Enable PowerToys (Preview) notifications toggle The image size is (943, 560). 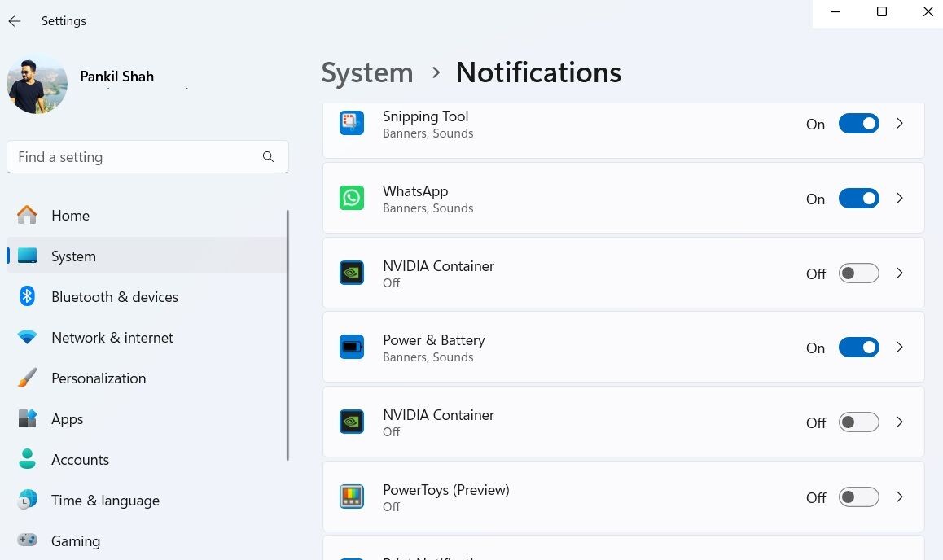point(859,497)
